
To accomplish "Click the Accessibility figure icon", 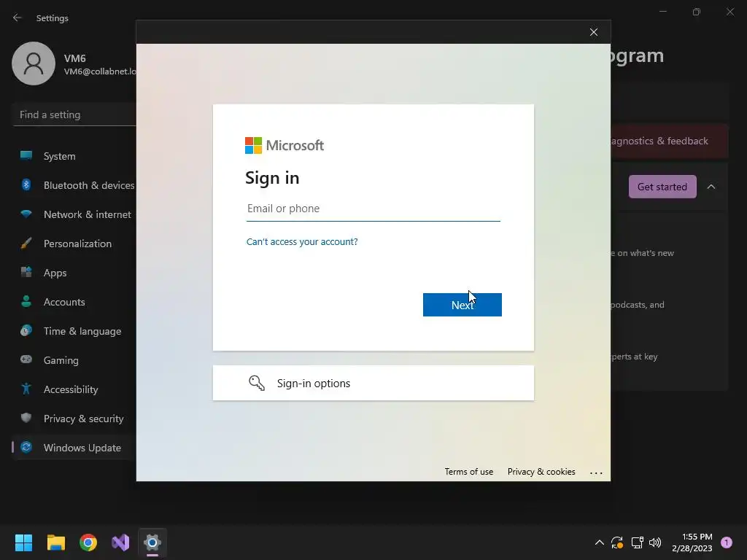I will point(26,389).
